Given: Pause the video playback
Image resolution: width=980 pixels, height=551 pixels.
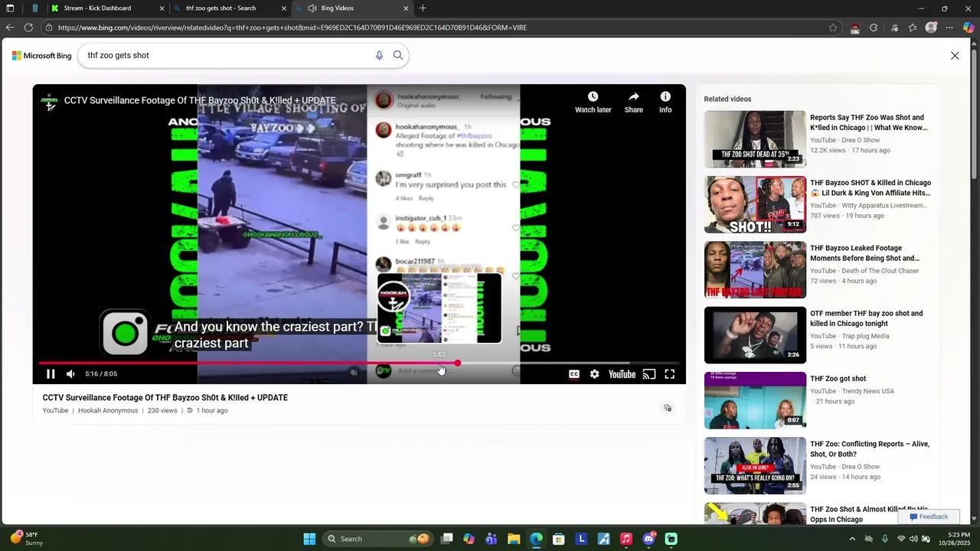Looking at the screenshot, I should [51, 374].
